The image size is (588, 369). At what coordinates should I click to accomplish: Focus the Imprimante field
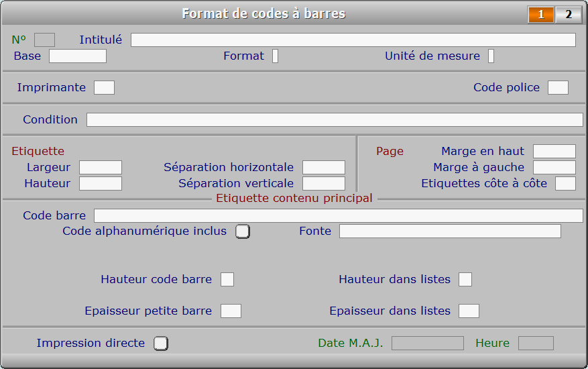pyautogui.click(x=104, y=87)
